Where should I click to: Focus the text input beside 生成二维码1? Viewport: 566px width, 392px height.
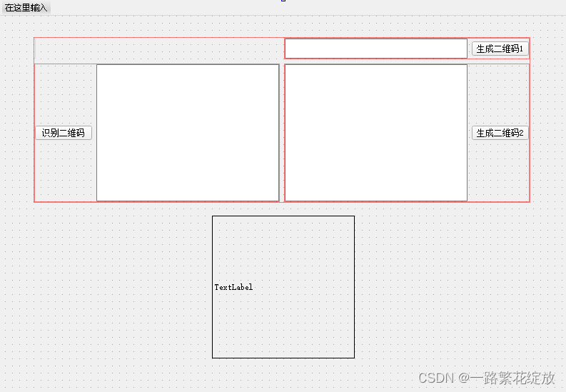click(375, 49)
